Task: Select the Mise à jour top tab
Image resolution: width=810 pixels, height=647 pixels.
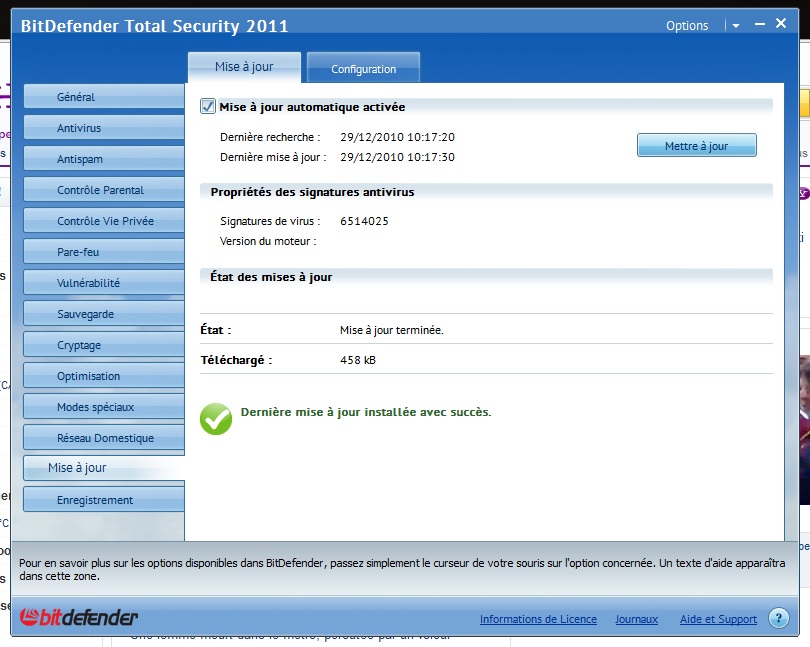Action: pos(244,67)
